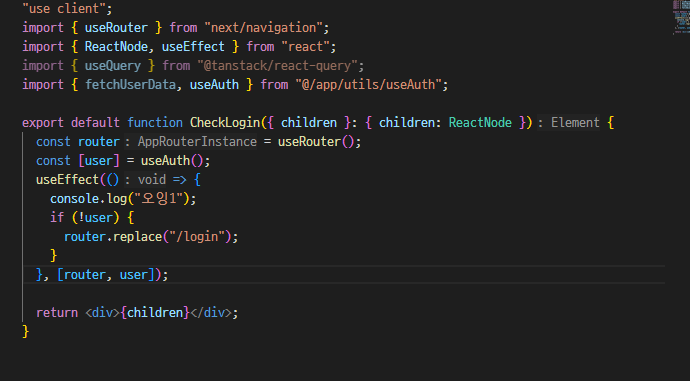
Task: Click the console.log statement text
Action: coord(123,198)
